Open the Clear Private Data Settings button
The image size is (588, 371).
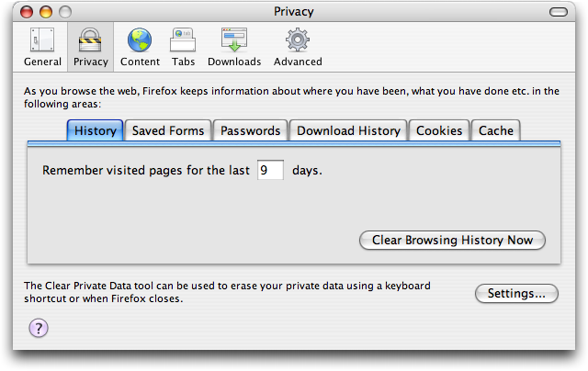pos(516,293)
